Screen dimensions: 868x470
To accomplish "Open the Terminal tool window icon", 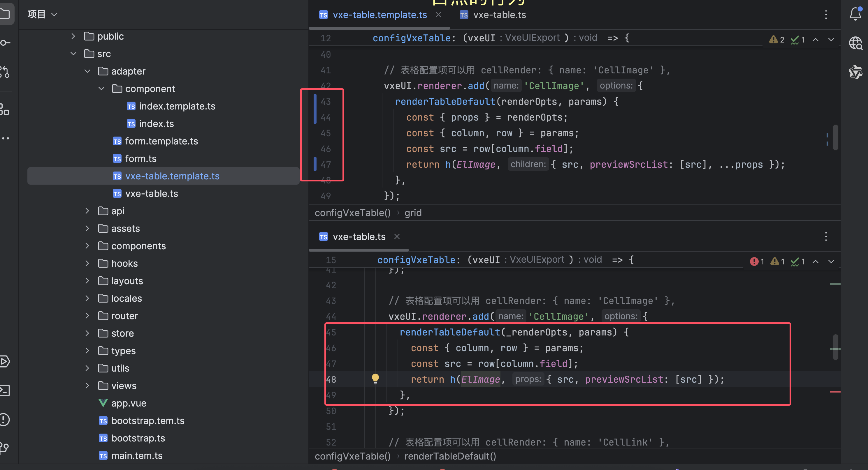I will click(x=5, y=390).
